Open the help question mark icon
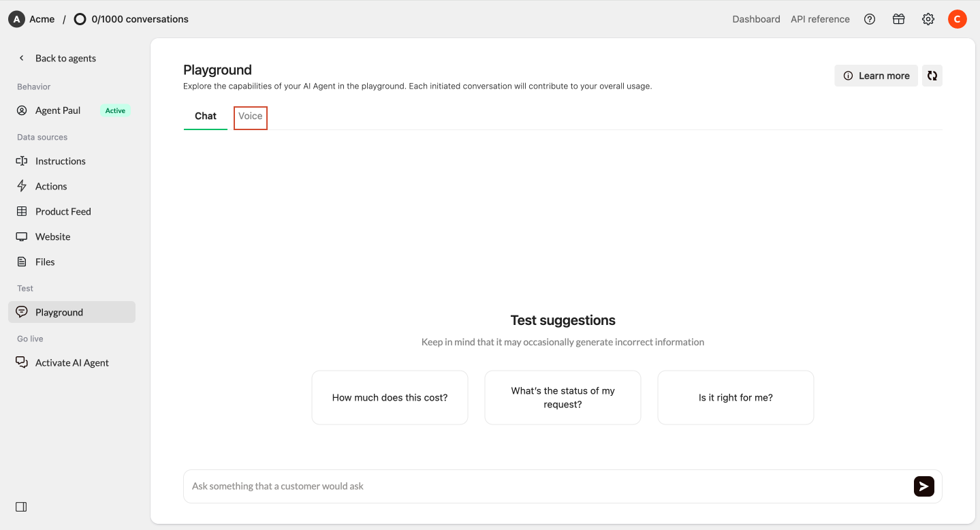The image size is (980, 530). coord(870,19)
